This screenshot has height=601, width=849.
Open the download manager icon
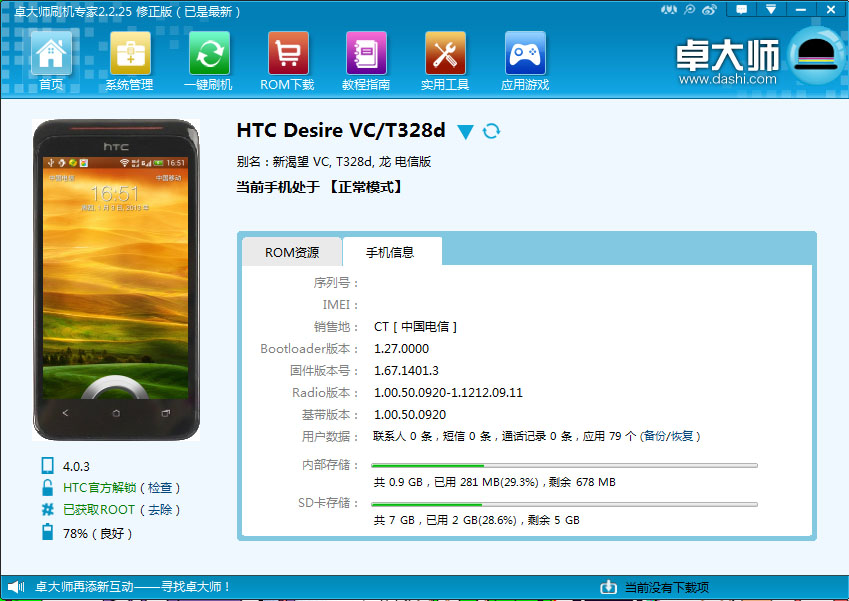[609, 587]
